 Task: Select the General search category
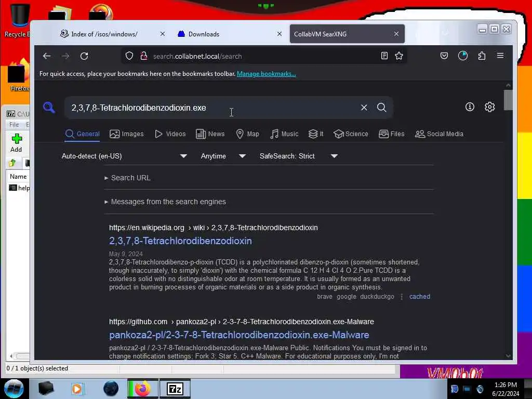[x=83, y=134]
